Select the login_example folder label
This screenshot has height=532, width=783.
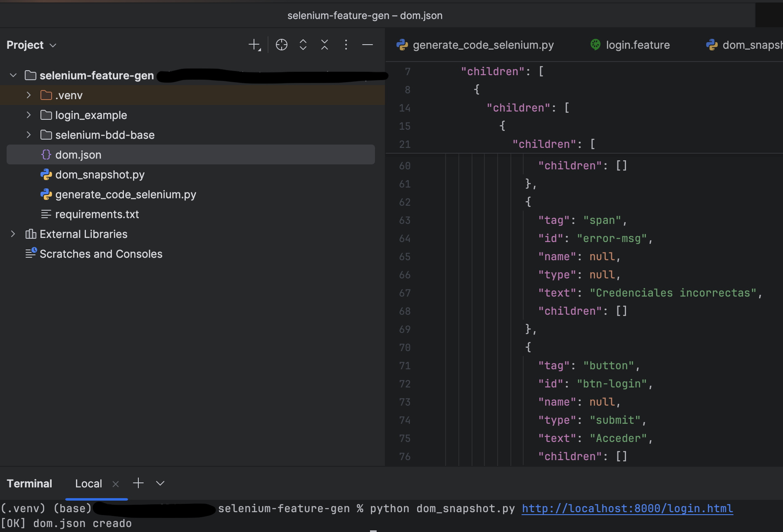(91, 115)
